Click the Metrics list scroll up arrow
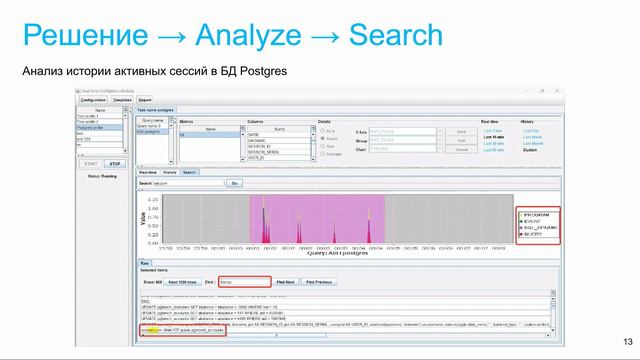640x360 pixels. point(243,134)
